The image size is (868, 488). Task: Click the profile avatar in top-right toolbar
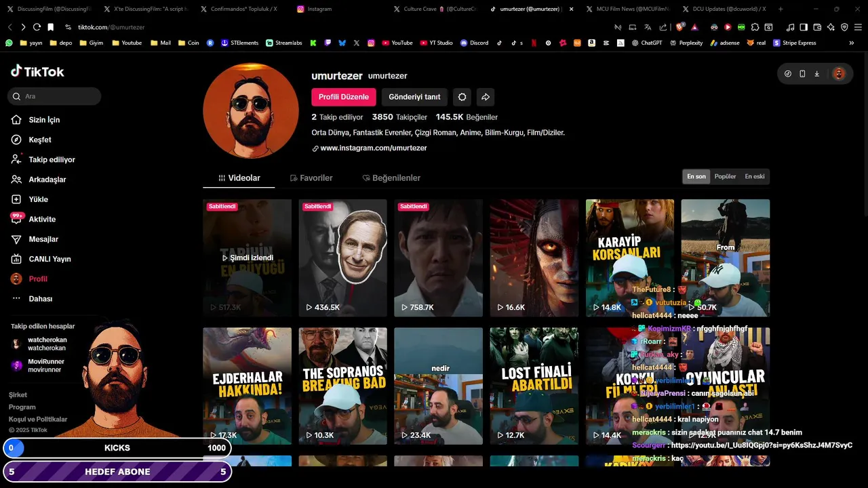tap(839, 74)
